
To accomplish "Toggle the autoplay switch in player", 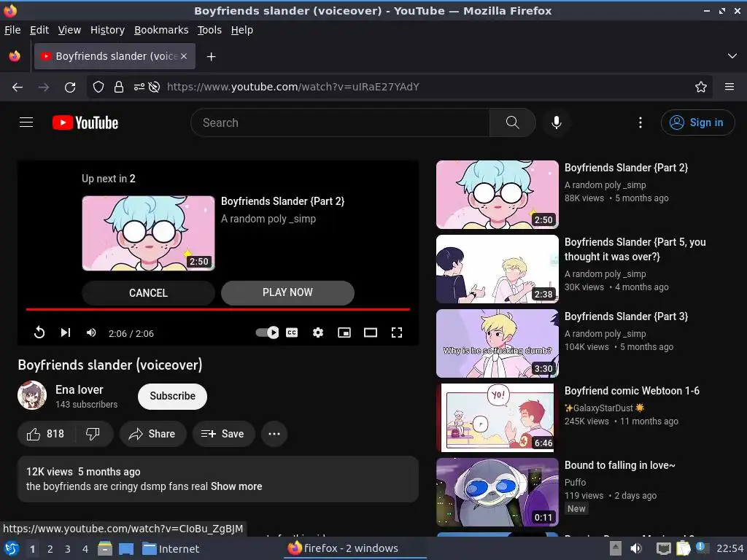I will pyautogui.click(x=267, y=332).
